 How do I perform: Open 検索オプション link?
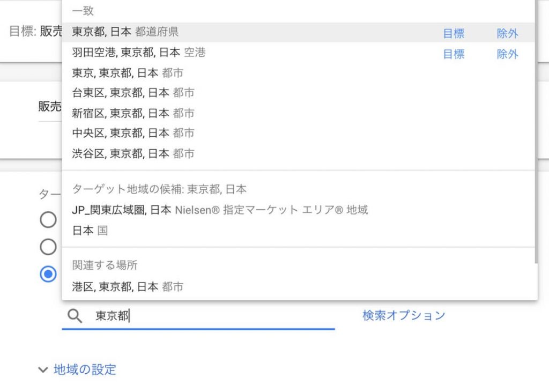click(404, 315)
